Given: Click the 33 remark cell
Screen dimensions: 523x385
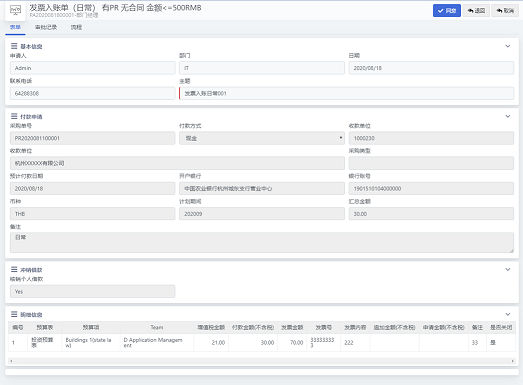Looking at the screenshot, I should tap(477, 343).
